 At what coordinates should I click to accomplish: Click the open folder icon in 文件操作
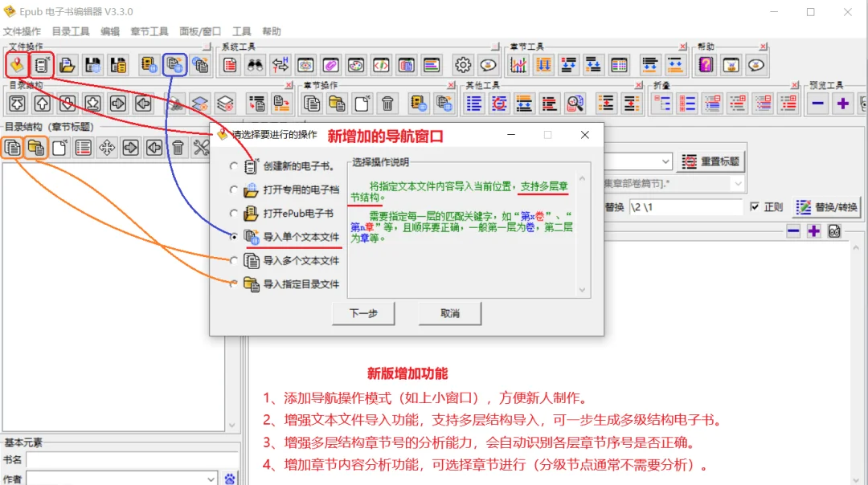tap(67, 65)
